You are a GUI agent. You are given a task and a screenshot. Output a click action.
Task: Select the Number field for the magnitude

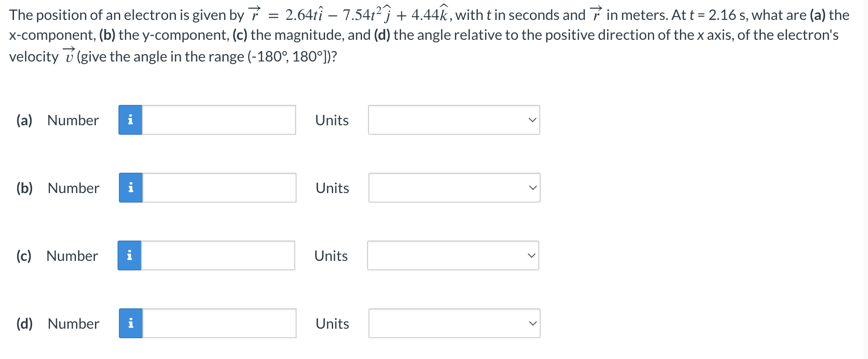tap(218, 255)
